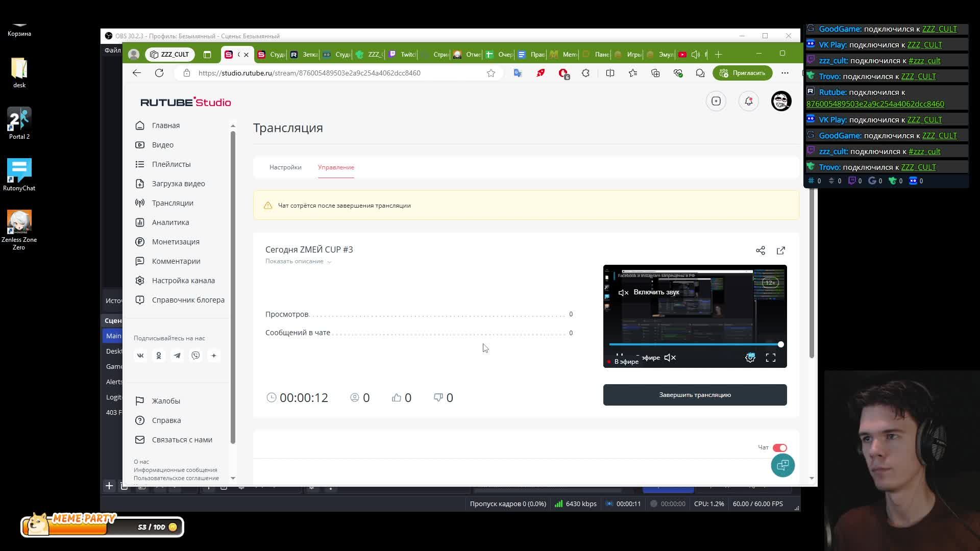980x551 pixels.
Task: Expand Показать описание dropdown
Action: (x=298, y=261)
